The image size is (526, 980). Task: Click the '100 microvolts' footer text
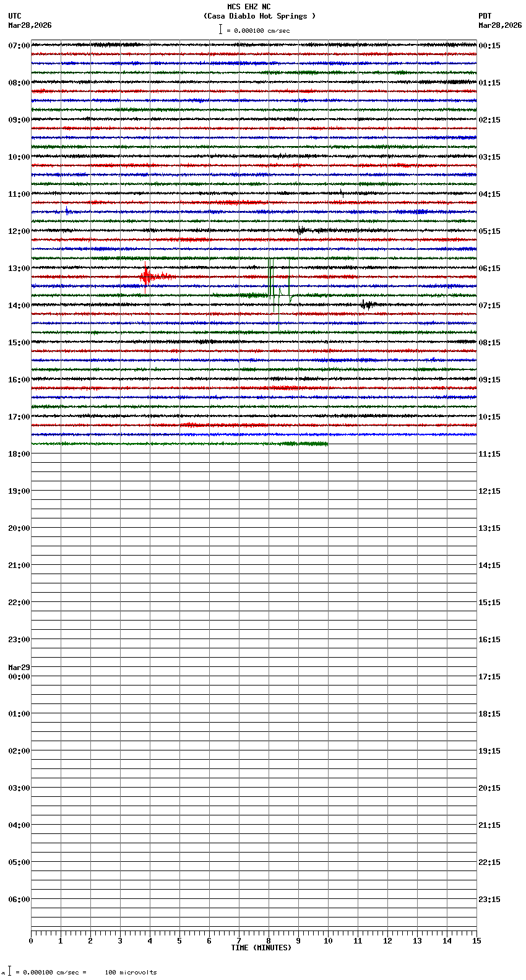tap(131, 973)
